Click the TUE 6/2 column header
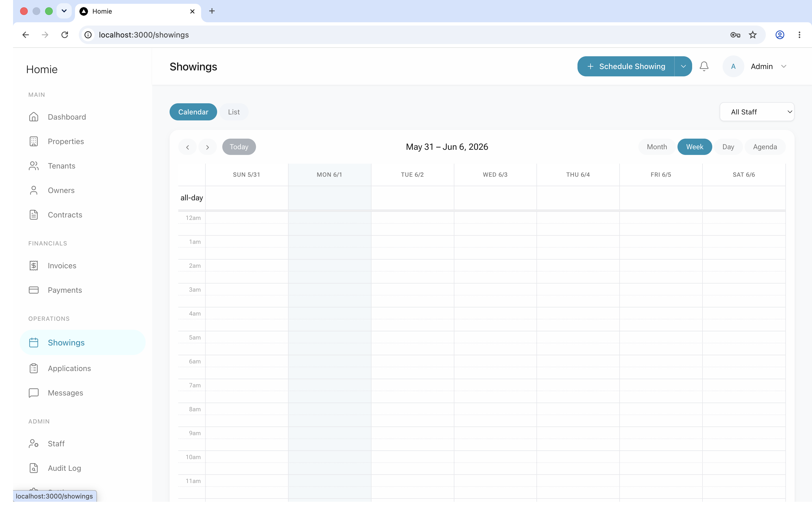 (x=412, y=175)
